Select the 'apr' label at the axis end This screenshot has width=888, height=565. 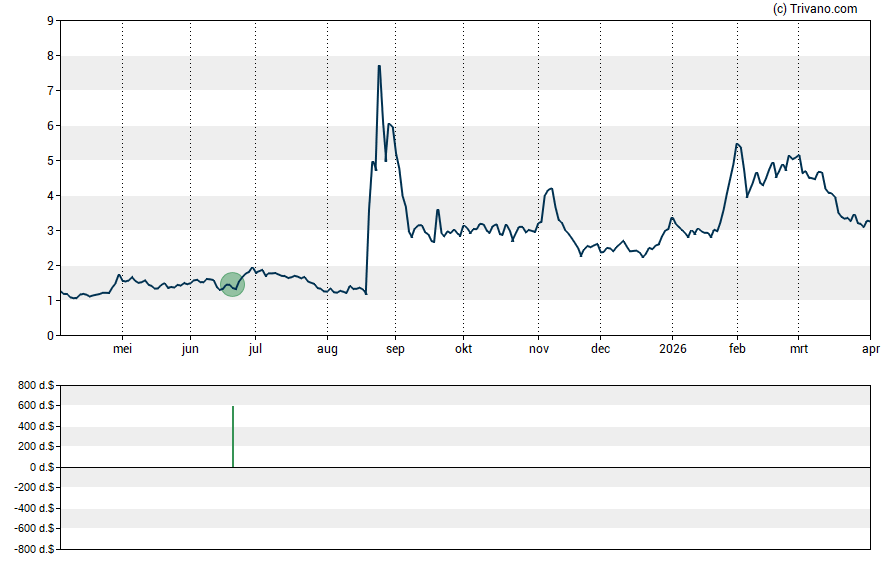870,350
